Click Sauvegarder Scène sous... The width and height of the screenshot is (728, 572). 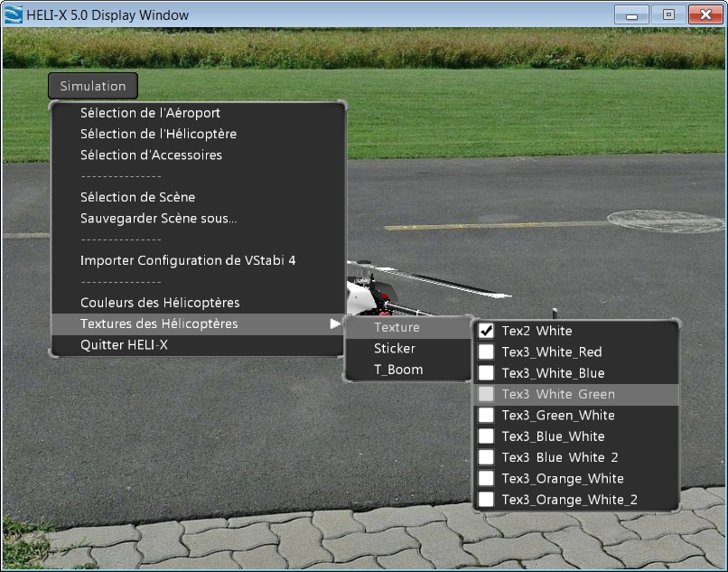[x=158, y=218]
